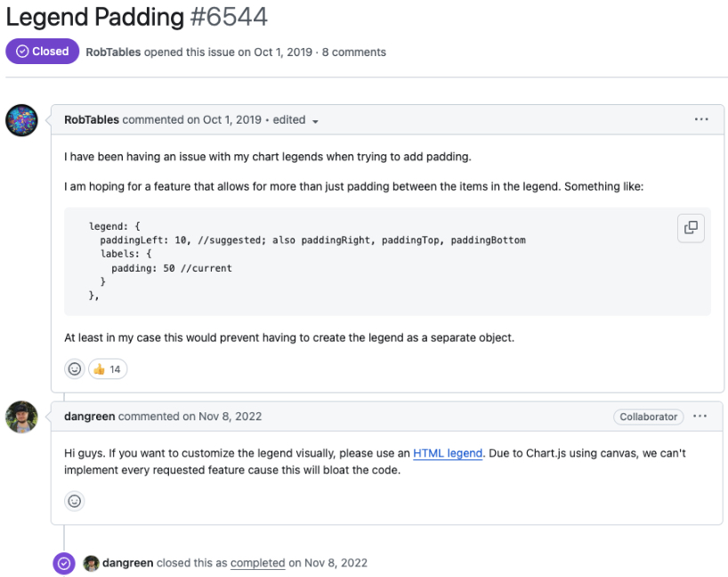The height and width of the screenshot is (577, 728).
Task: Click dangreen small avatar in closed event
Action: [x=91, y=563]
